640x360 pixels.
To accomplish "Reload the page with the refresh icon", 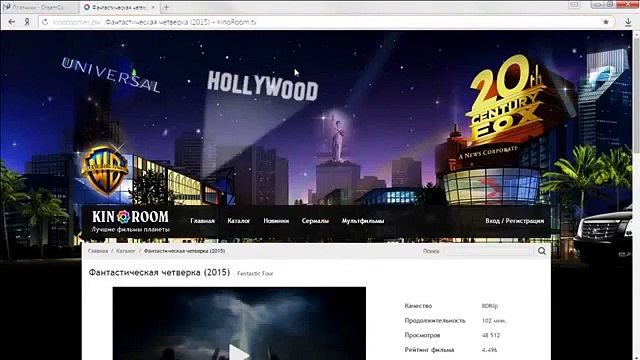I will 45,22.
